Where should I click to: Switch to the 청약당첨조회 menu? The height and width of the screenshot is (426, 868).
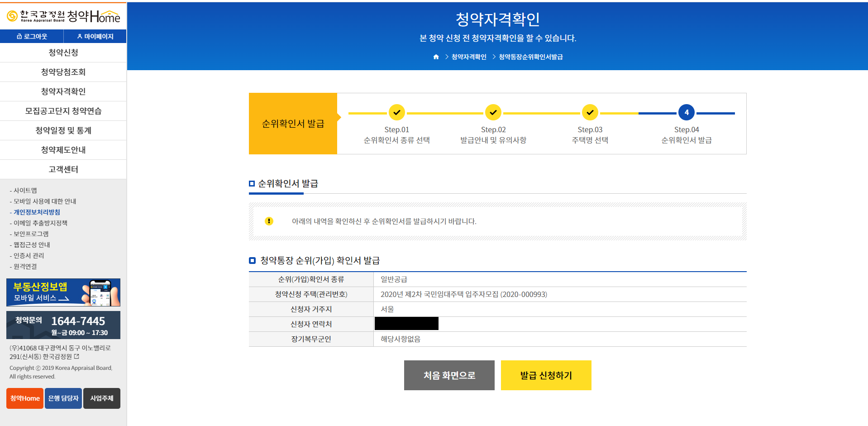[63, 72]
